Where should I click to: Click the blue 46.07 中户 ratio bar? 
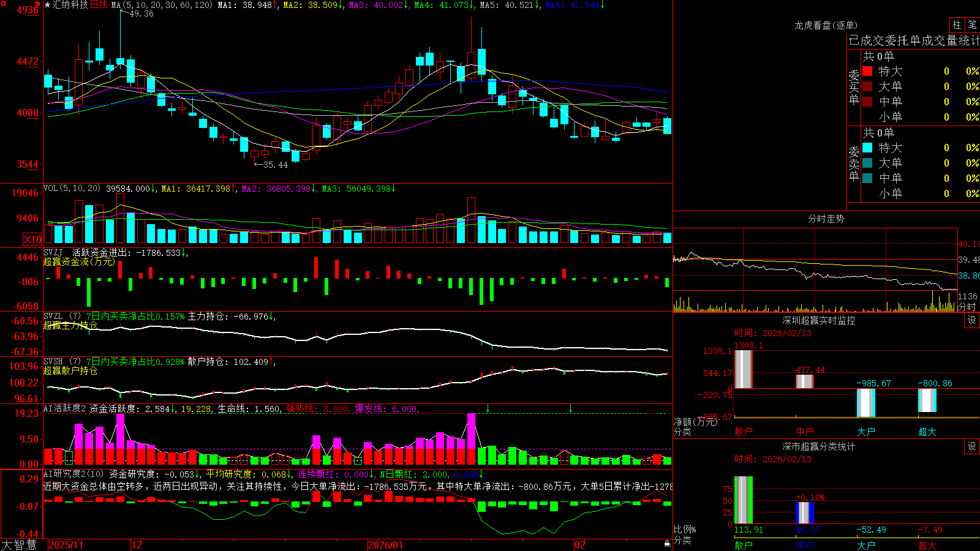(805, 513)
